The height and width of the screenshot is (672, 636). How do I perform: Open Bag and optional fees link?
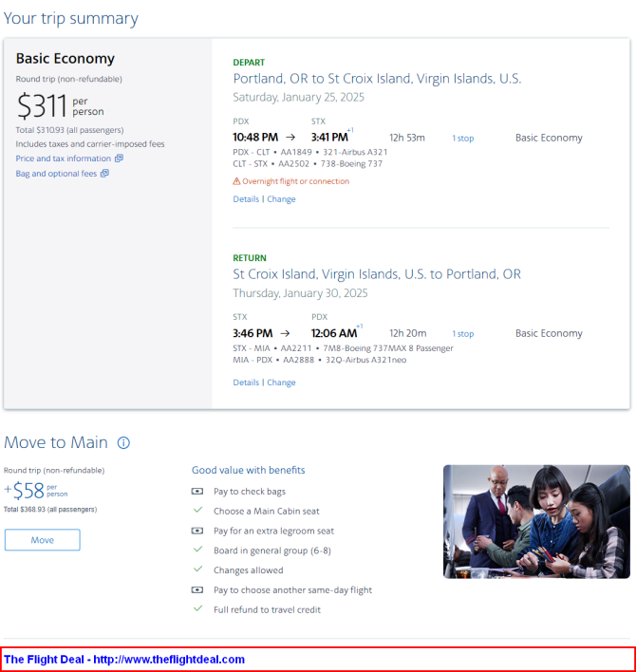pyautogui.click(x=56, y=174)
